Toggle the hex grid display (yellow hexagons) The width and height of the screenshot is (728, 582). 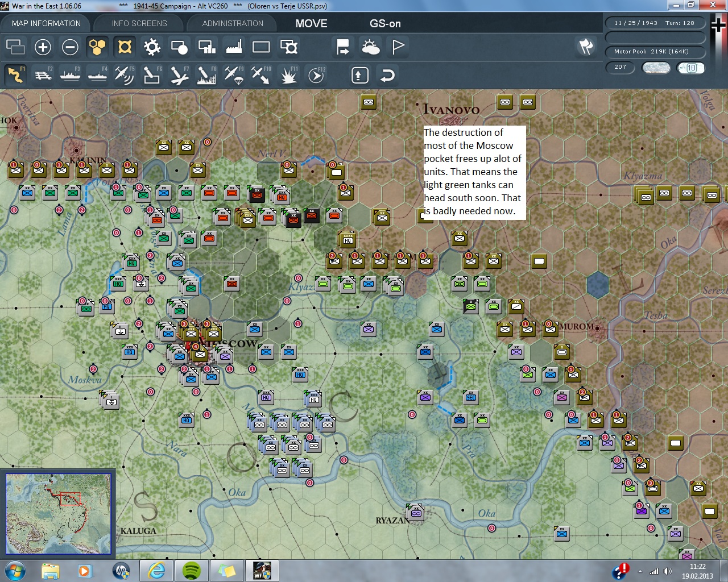click(x=97, y=47)
